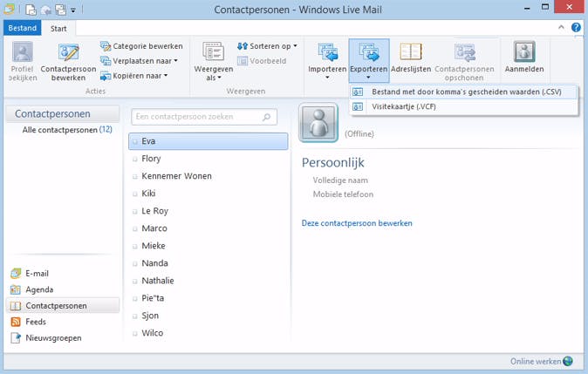Viewport: 588px width, 374px height.
Task: Click the Aanmelden icon
Action: pyautogui.click(x=524, y=51)
